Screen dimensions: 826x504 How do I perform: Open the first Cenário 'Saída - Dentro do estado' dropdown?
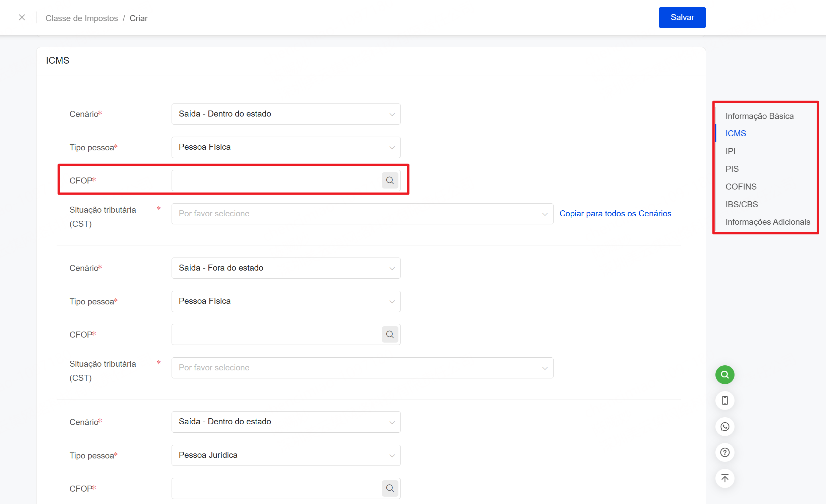click(x=285, y=114)
